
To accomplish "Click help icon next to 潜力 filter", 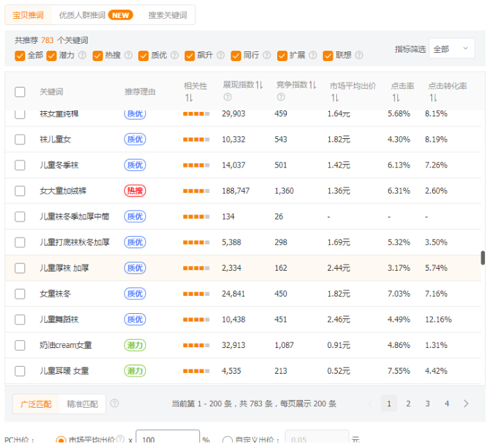I will tap(82, 56).
